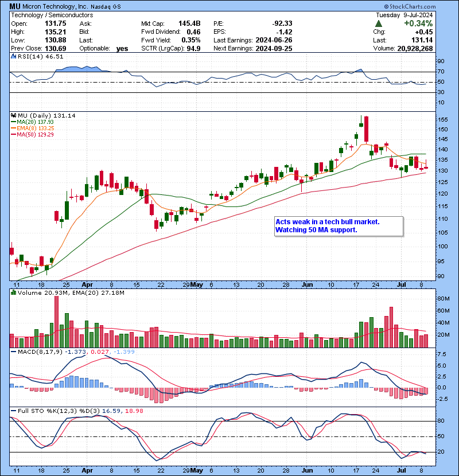Image resolution: width=459 pixels, height=476 pixels.
Task: Click the Full STO %D value 18.98
Action: click(134, 411)
